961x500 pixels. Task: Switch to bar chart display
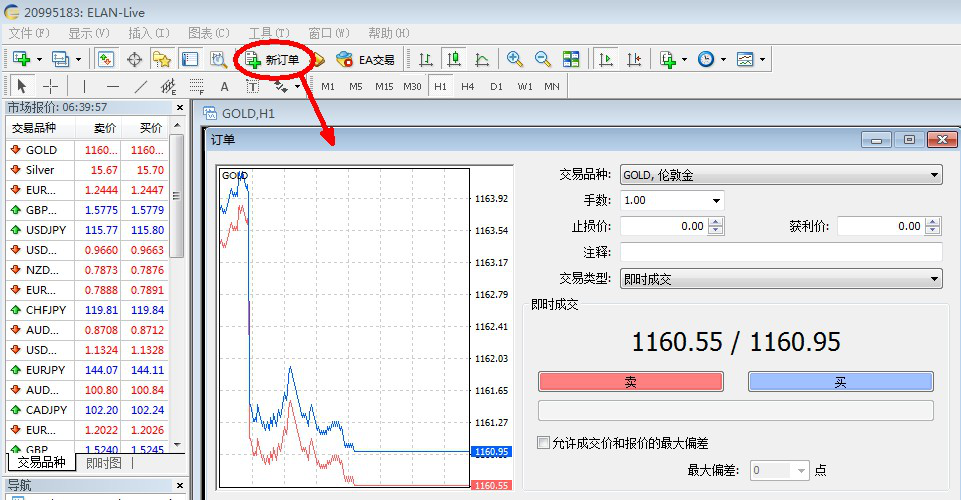425,59
